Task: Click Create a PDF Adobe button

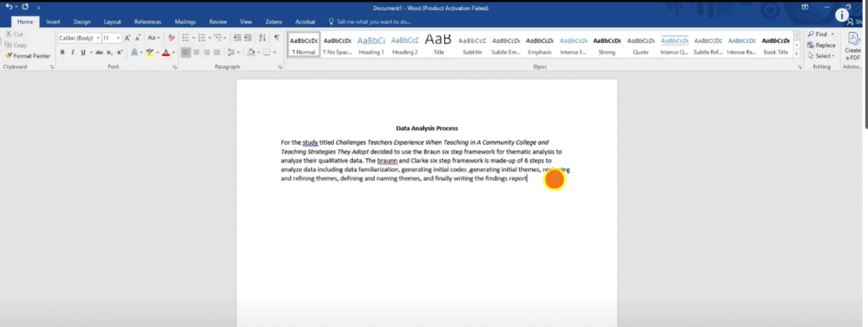Action: (853, 46)
